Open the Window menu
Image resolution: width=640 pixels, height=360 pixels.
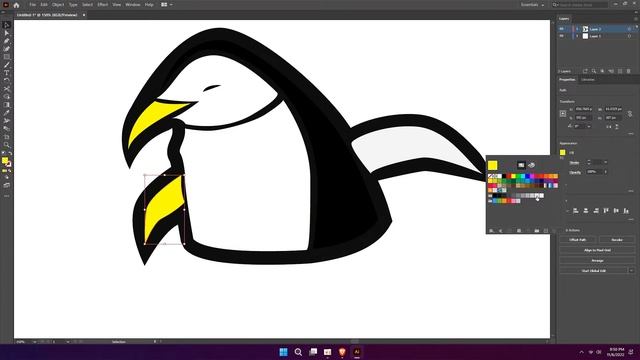[x=133, y=5]
